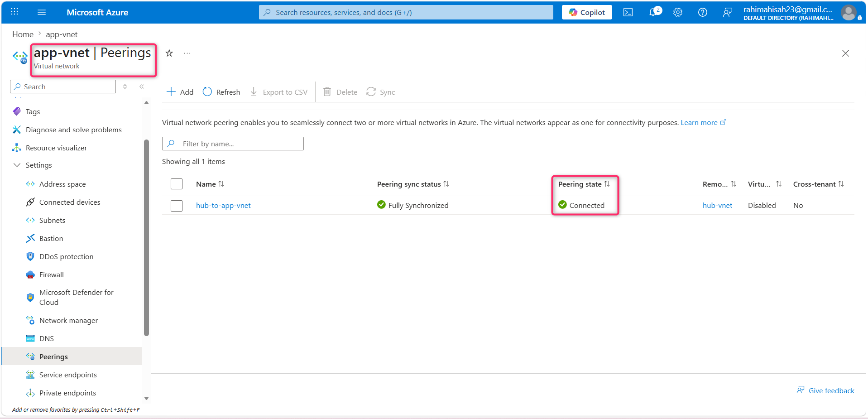Open the portal hamburger menu
The width and height of the screenshot is (868, 419).
tap(42, 12)
